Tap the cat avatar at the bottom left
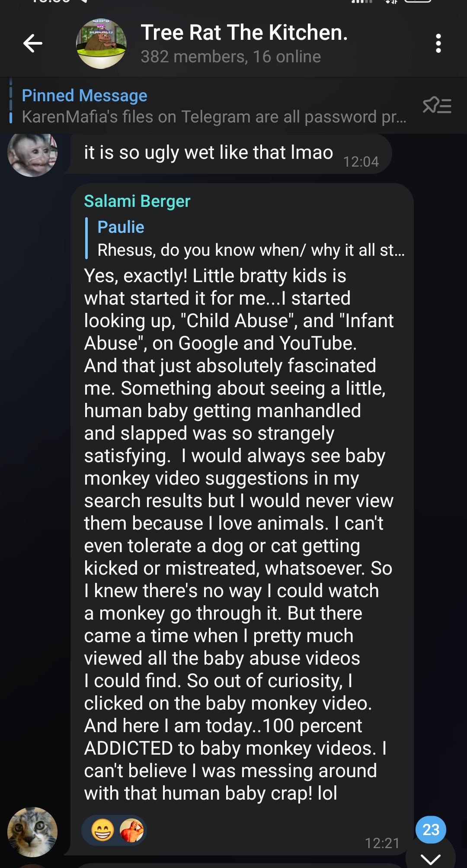 point(32,832)
